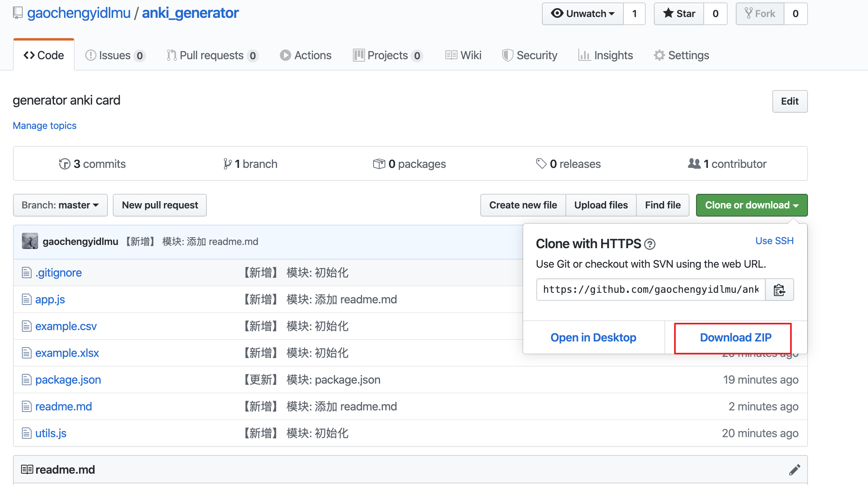Open the Settings tab
The width and height of the screenshot is (868, 485).
681,55
